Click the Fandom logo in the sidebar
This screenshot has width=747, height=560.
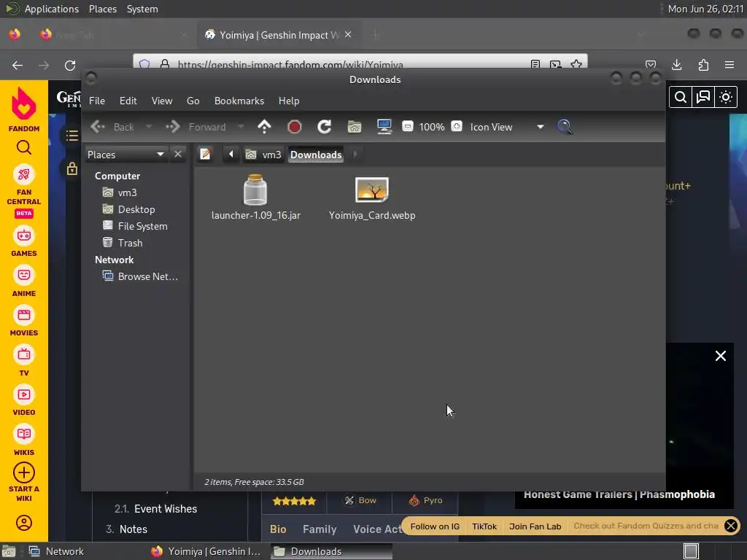coord(24,109)
